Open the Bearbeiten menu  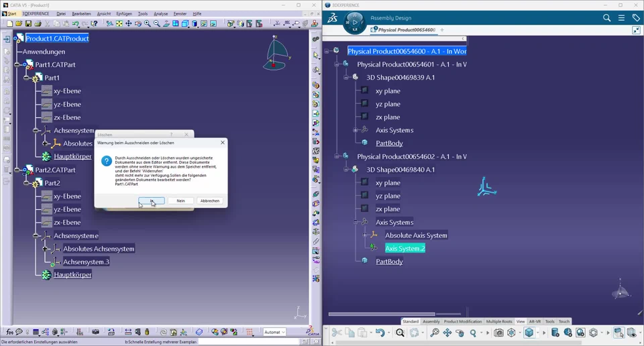(x=81, y=13)
